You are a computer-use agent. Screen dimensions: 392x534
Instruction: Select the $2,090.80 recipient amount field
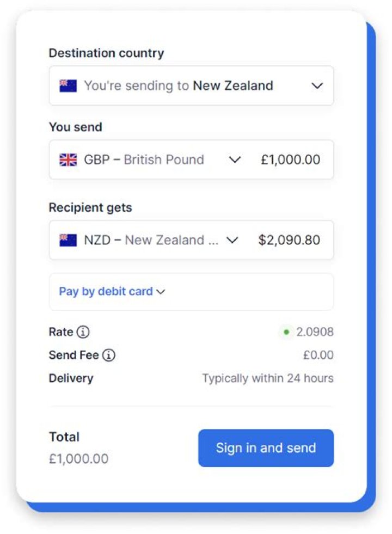click(290, 240)
